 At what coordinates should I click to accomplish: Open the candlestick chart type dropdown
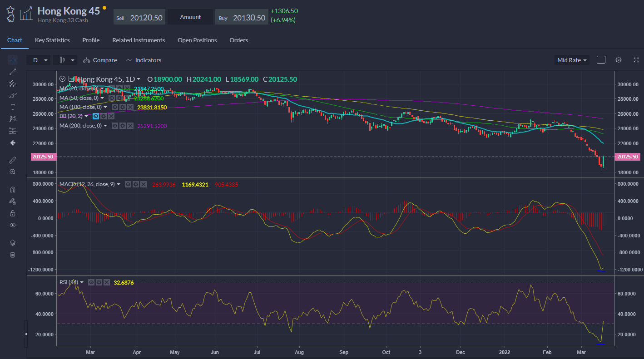point(65,60)
